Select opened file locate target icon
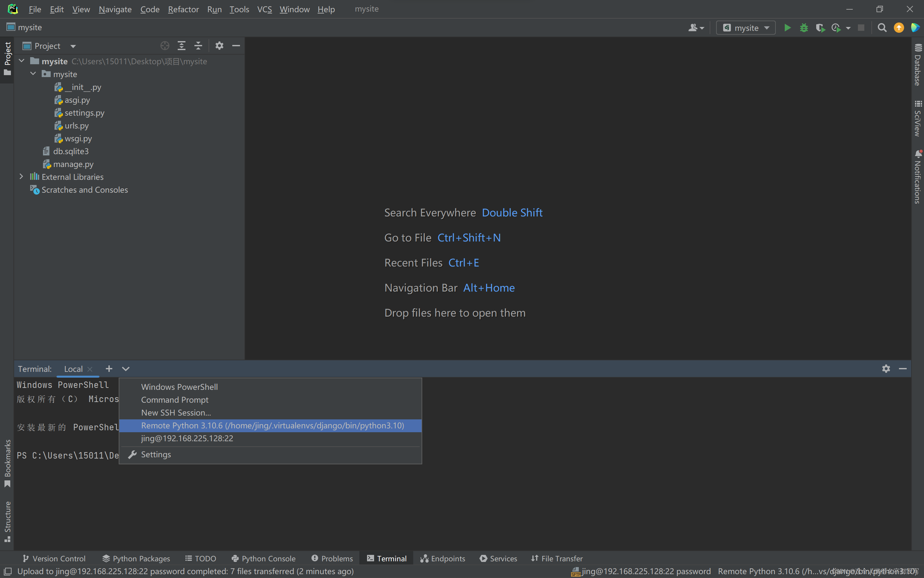Image resolution: width=924 pixels, height=578 pixels. [165, 46]
